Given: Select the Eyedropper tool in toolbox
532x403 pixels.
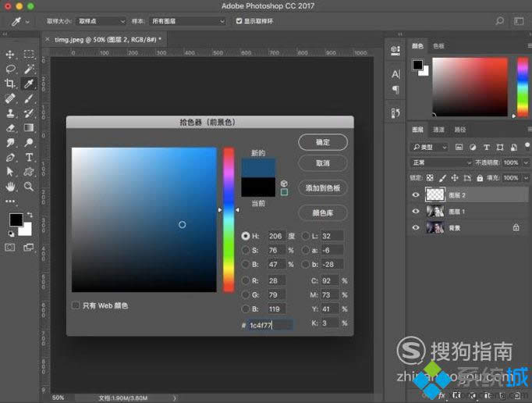Looking at the screenshot, I should click(29, 84).
